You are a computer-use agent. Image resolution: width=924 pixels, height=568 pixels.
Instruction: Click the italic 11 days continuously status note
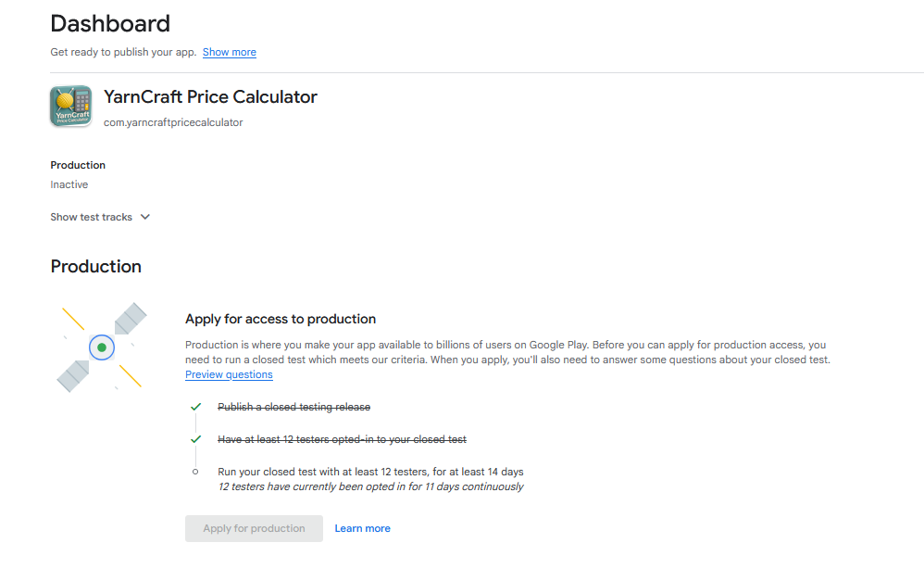pyautogui.click(x=370, y=486)
